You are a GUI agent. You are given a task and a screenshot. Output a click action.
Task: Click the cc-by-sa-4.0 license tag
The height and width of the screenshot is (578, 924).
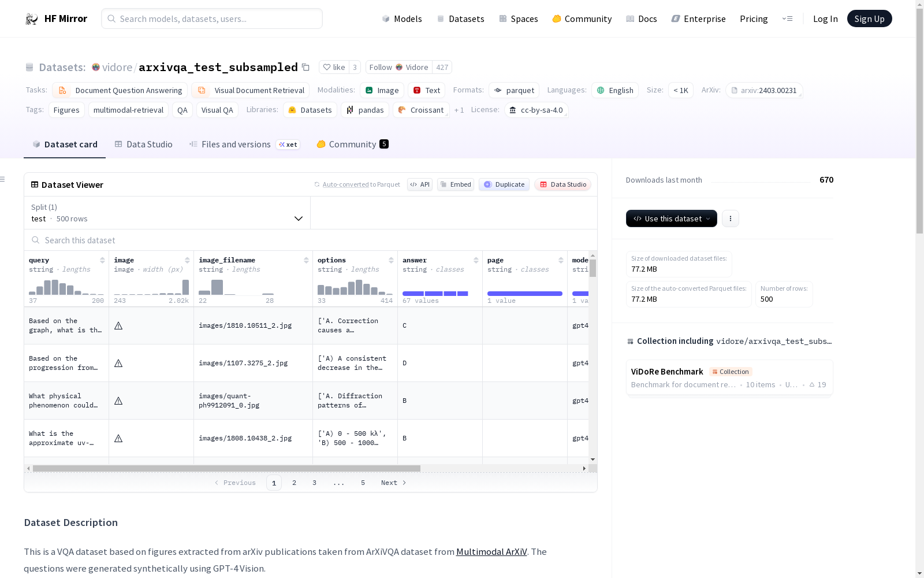click(x=536, y=110)
